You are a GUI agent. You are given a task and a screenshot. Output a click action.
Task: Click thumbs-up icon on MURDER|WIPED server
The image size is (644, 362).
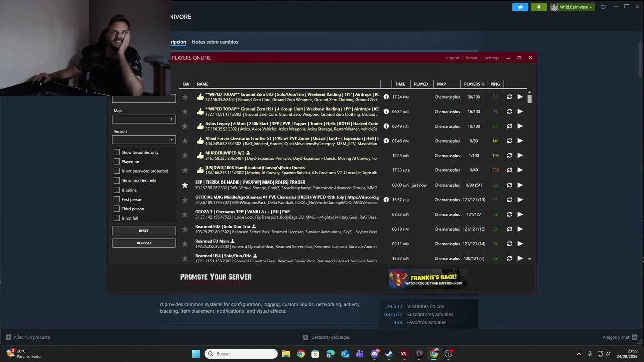pos(200,156)
